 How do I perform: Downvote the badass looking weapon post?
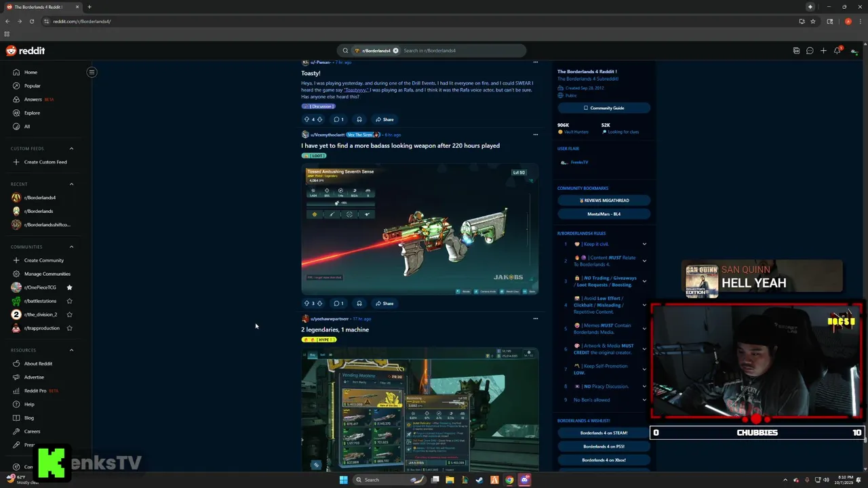[x=319, y=303]
